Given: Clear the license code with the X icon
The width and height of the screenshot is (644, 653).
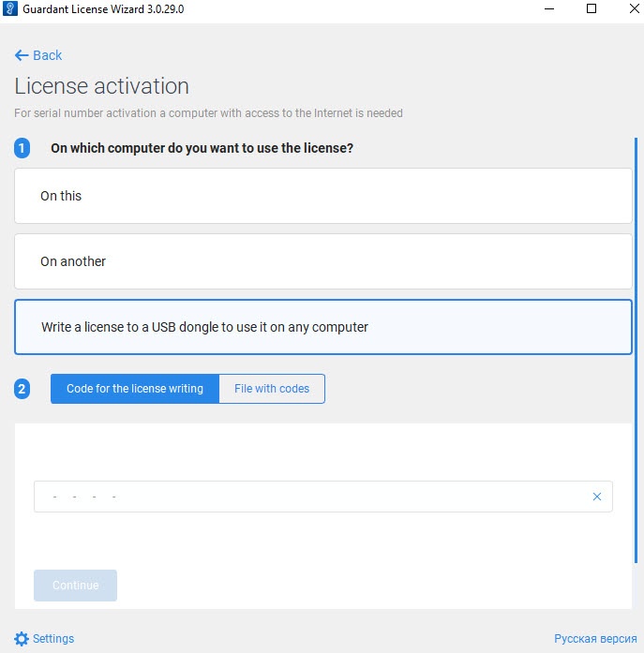Looking at the screenshot, I should point(597,497).
